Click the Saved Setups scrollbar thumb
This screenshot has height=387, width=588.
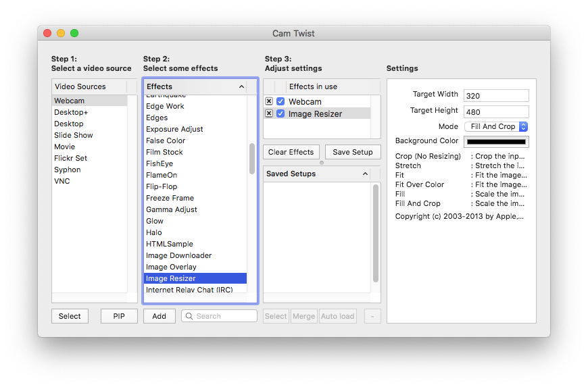[375, 233]
